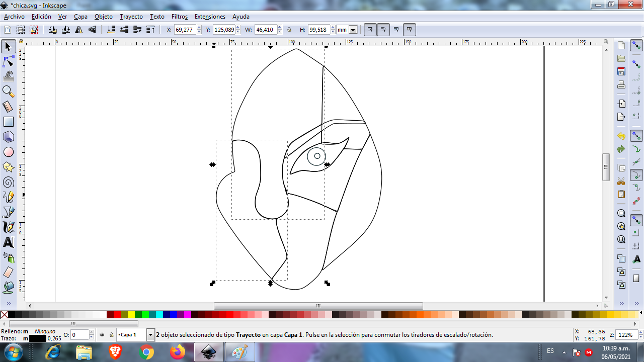Toggle move patterns with object

[410, 30]
